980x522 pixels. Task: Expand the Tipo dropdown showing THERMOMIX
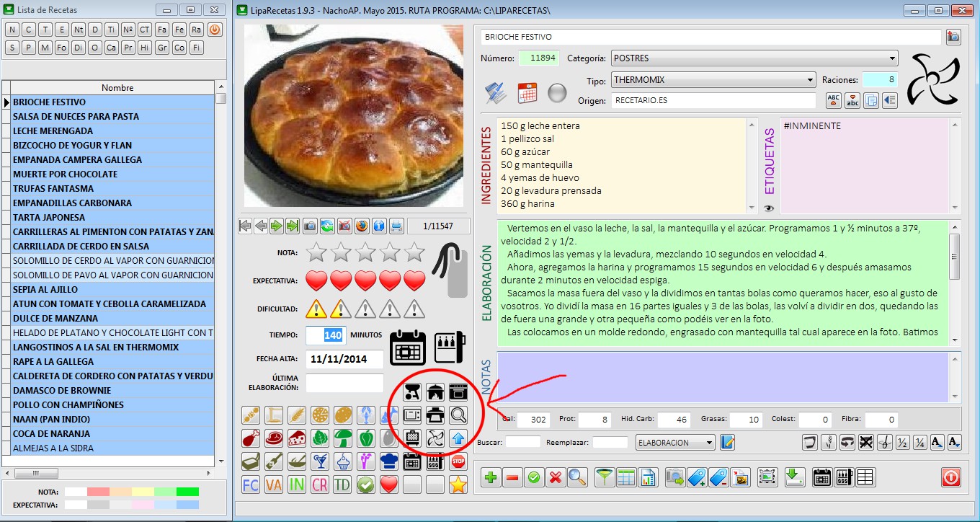point(713,79)
